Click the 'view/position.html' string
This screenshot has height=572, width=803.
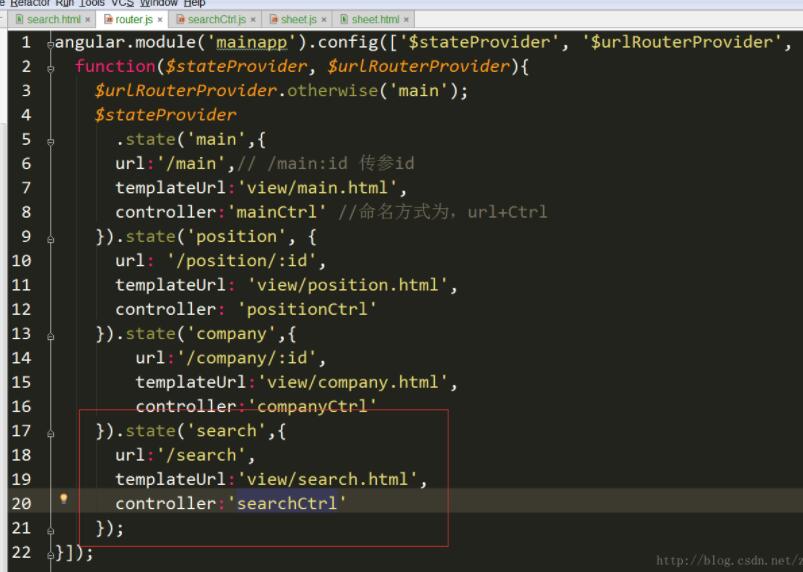pos(348,285)
